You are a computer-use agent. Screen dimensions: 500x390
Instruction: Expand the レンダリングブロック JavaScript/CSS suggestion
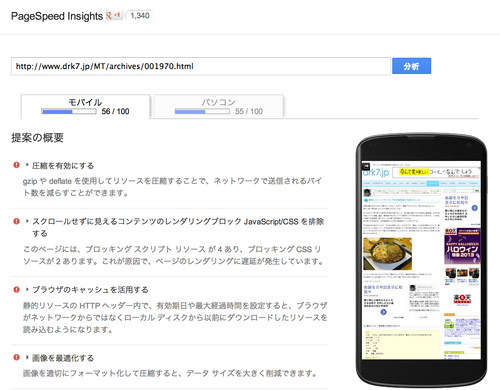point(27,221)
